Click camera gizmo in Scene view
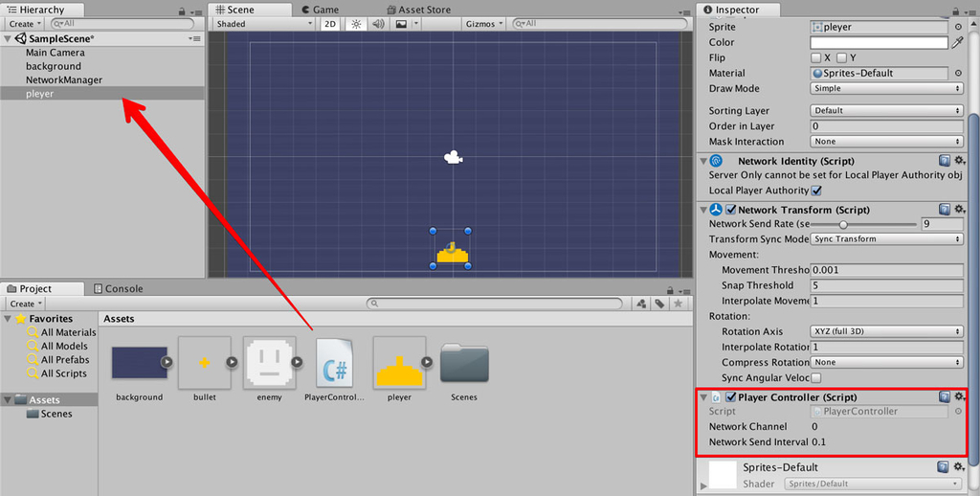 (453, 158)
